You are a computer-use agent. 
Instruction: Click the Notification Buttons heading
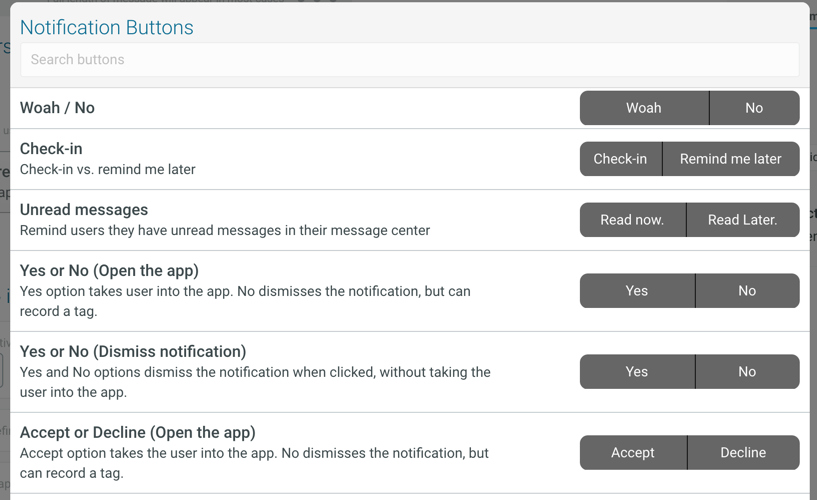107,28
